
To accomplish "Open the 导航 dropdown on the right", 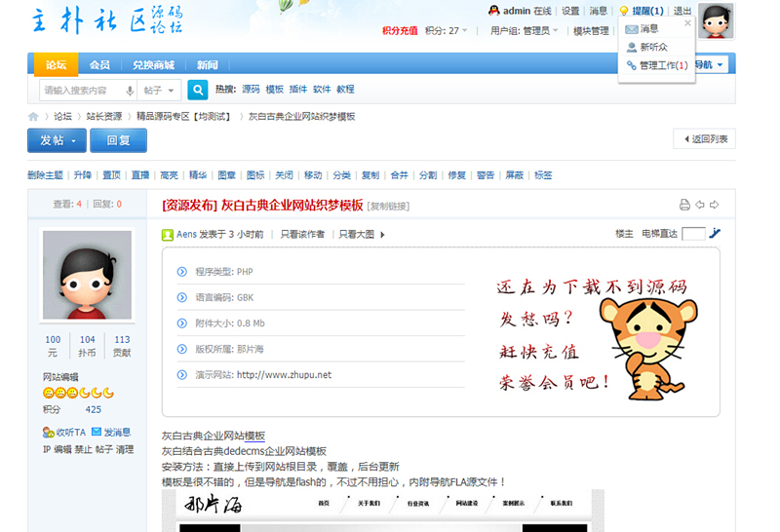I will 711,64.
